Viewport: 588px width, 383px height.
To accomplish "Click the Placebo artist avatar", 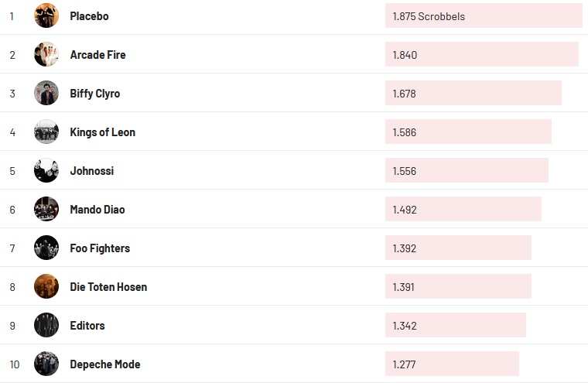I will [46, 15].
